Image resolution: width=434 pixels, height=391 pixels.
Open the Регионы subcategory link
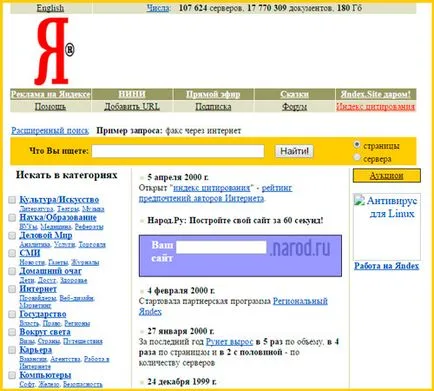click(x=77, y=323)
